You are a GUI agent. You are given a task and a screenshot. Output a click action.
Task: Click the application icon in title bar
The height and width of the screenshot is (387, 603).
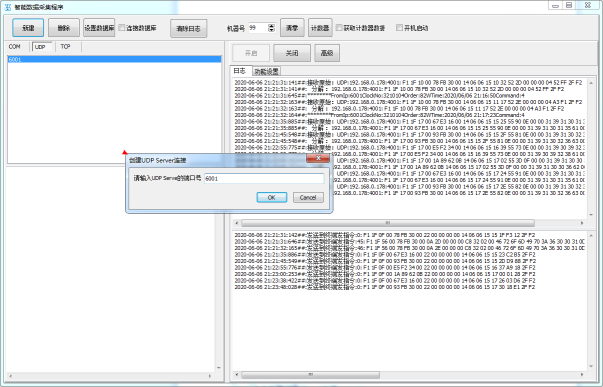[x=8, y=7]
